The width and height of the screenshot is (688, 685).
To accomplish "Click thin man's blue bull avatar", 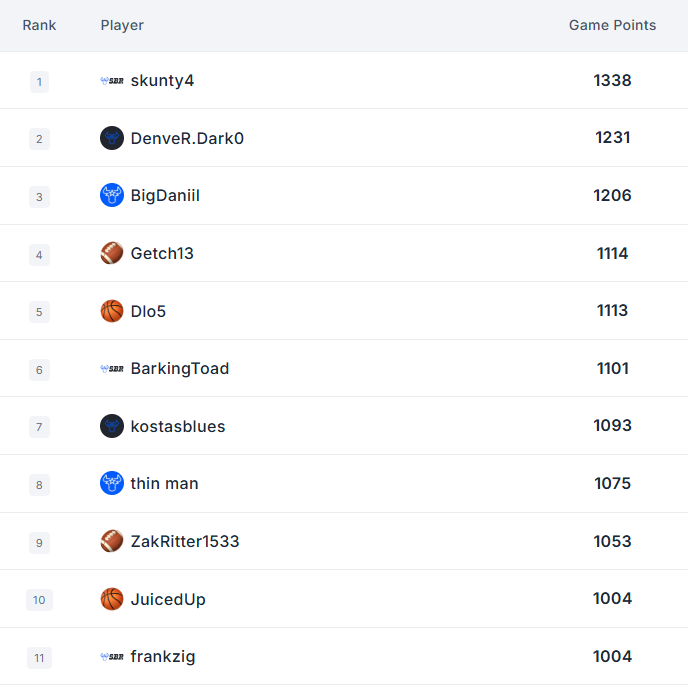I will tap(112, 484).
